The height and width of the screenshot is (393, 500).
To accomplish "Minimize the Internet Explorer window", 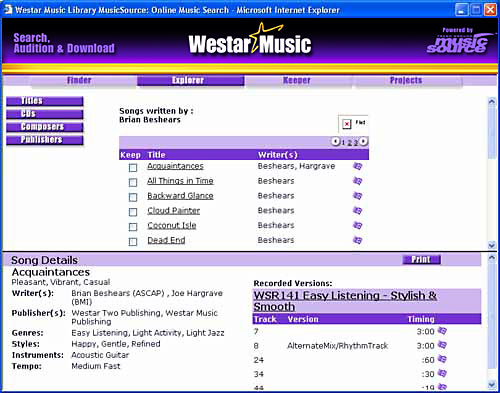I will point(461,10).
